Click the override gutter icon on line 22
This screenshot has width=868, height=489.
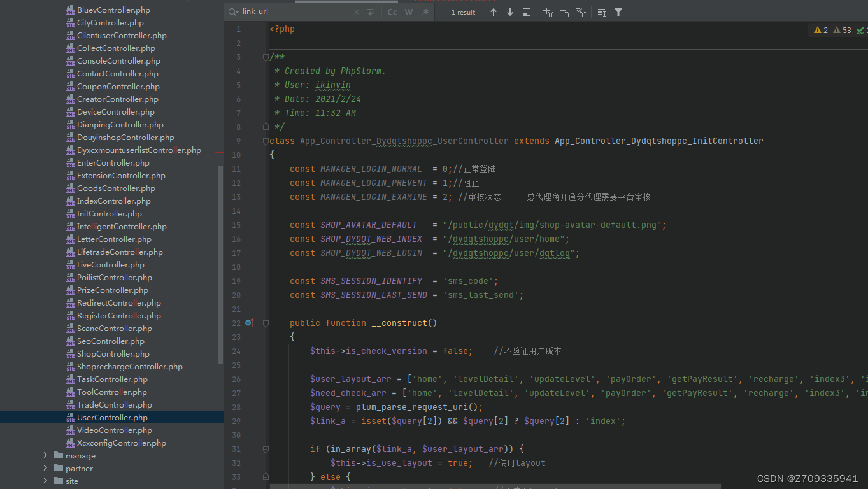[249, 323]
